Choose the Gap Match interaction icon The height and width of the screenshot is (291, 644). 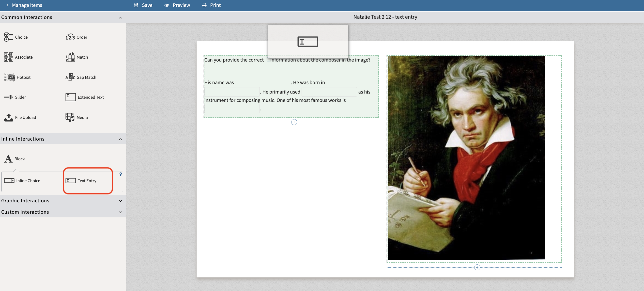(70, 77)
